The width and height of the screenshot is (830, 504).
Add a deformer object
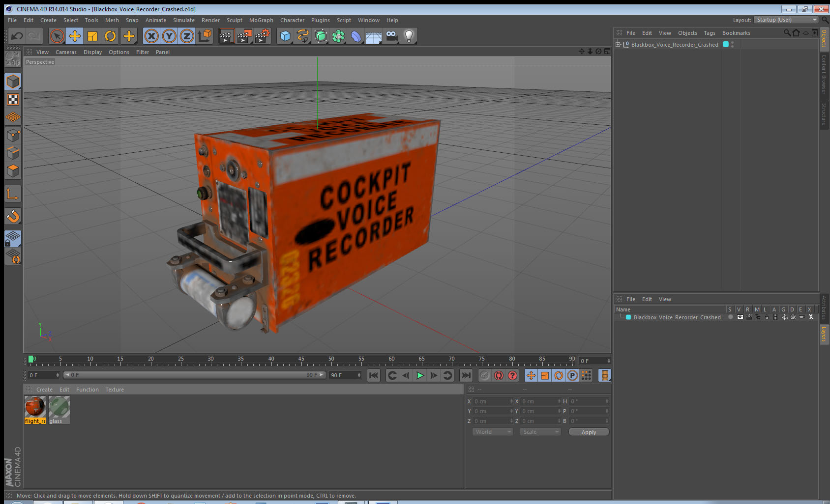coord(356,36)
